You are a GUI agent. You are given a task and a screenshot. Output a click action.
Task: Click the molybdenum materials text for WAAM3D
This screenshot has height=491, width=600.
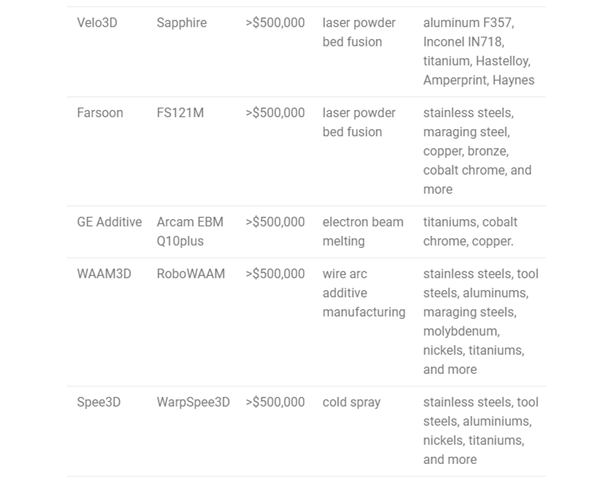(461, 331)
